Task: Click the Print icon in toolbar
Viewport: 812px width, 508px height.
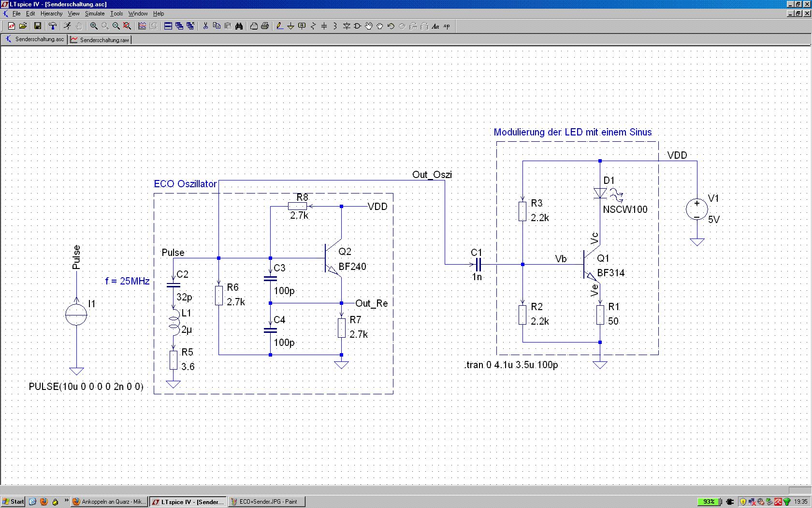Action: pos(264,26)
